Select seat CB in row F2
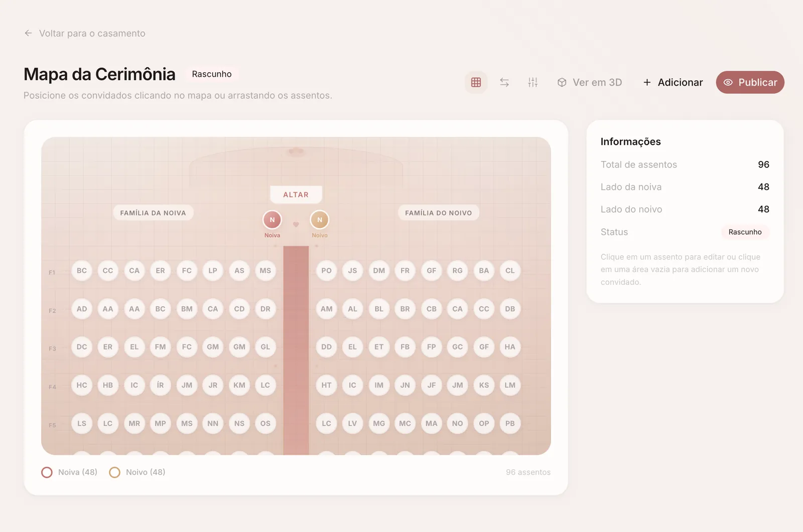803x532 pixels. [x=432, y=309]
